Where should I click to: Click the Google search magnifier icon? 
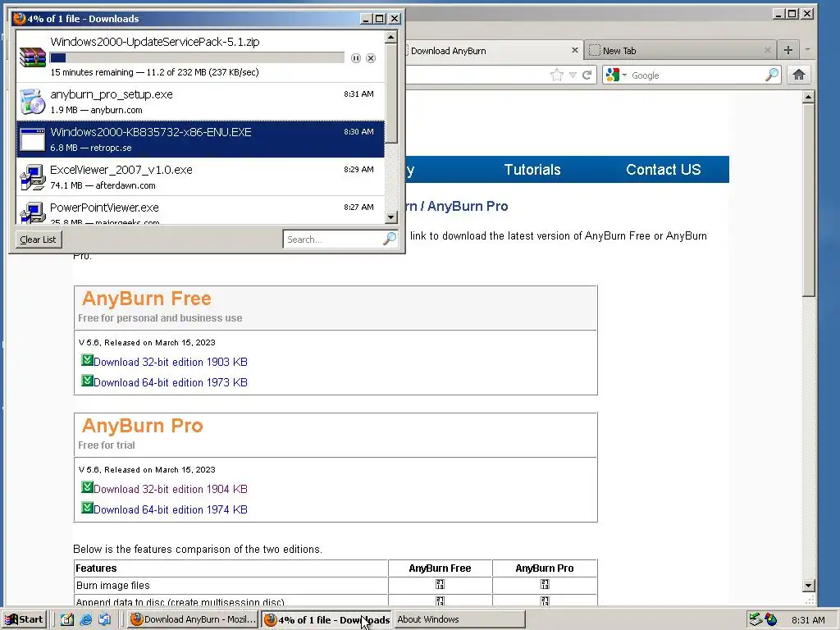772,75
